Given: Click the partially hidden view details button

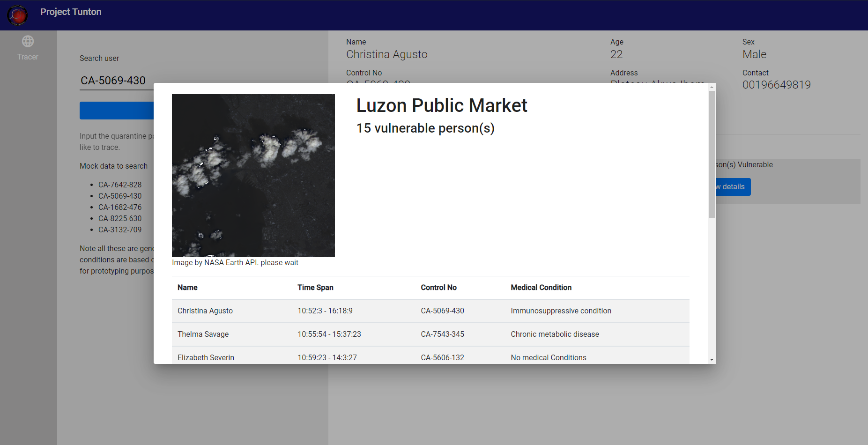Looking at the screenshot, I should click(733, 187).
